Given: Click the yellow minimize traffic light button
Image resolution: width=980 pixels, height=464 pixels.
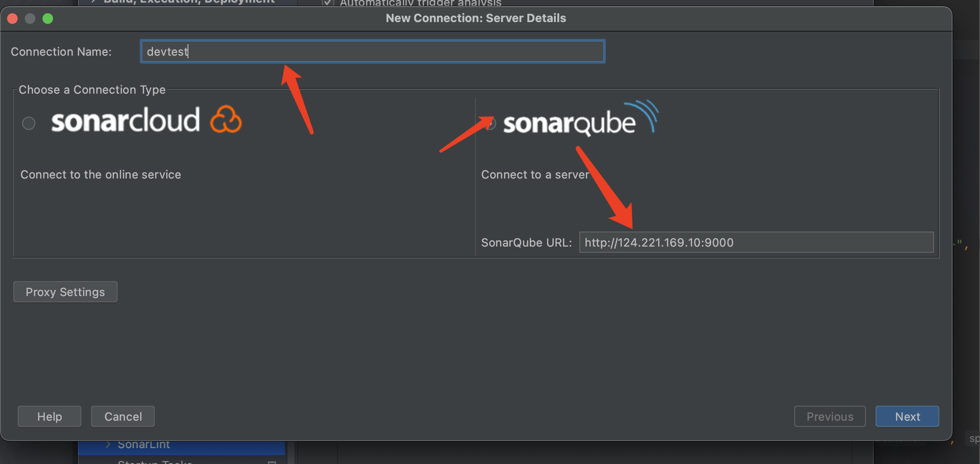Looking at the screenshot, I should (x=31, y=19).
